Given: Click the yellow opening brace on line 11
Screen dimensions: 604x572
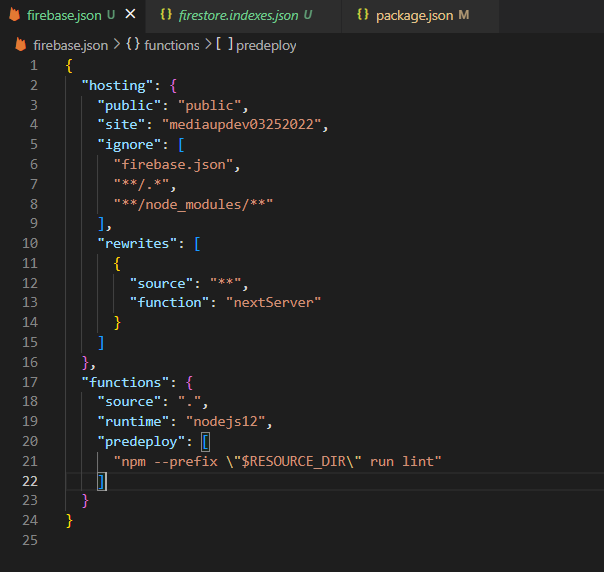Looking at the screenshot, I should (117, 264).
